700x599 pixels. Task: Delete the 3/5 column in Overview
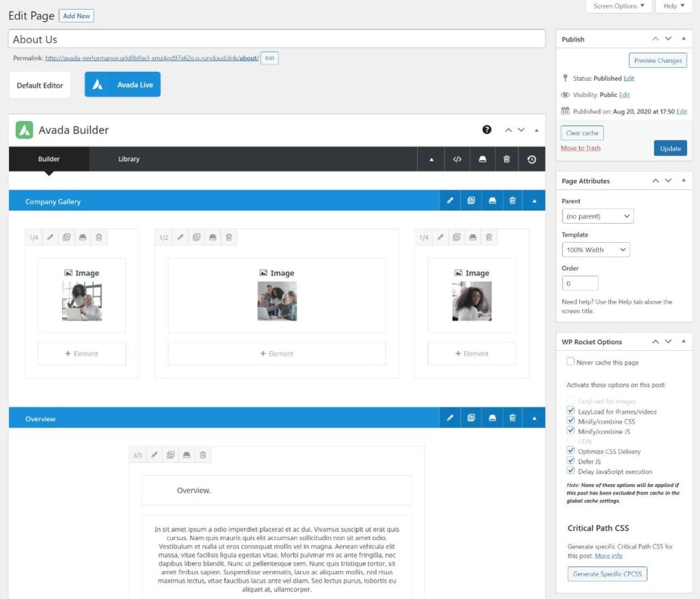203,455
